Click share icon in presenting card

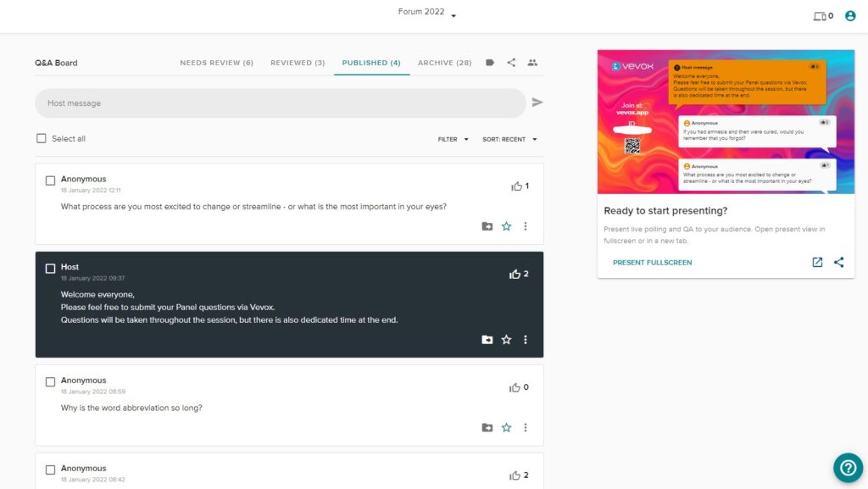(x=838, y=262)
